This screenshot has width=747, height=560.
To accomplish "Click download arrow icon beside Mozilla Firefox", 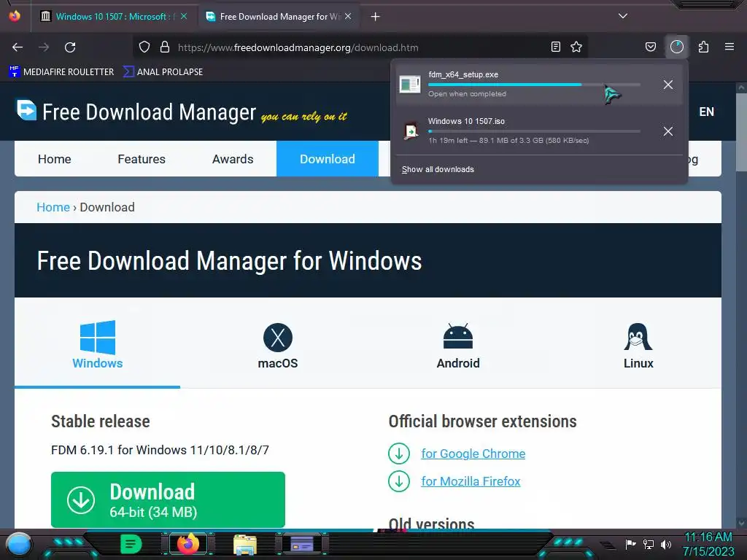I will point(399,481).
